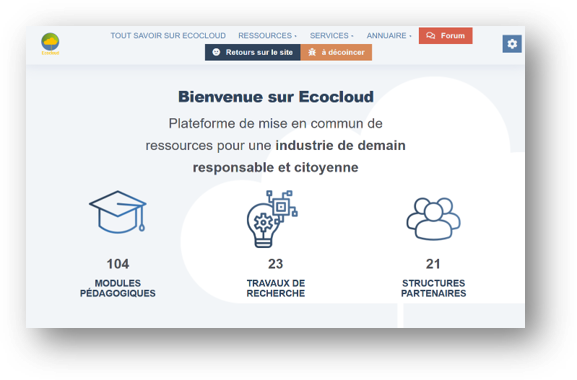The width and height of the screenshot is (577, 380).
Task: Expand the SERVICES dropdown menu
Action: 331,36
